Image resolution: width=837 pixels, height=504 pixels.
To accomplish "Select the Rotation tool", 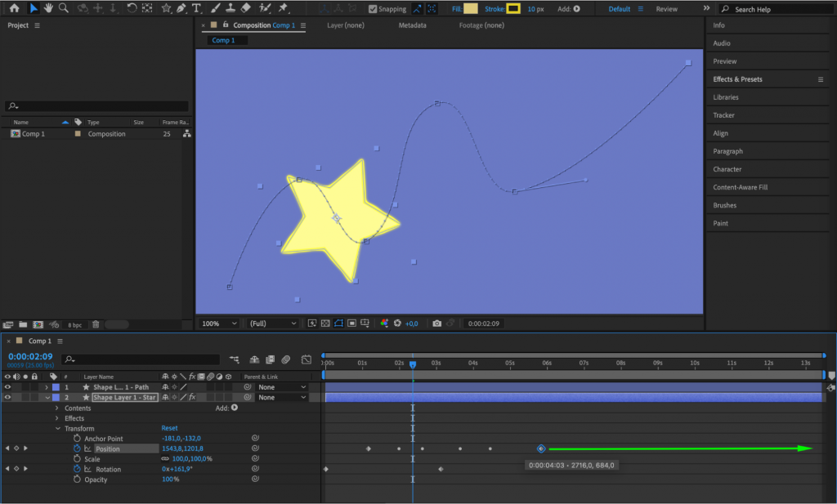I will point(132,9).
